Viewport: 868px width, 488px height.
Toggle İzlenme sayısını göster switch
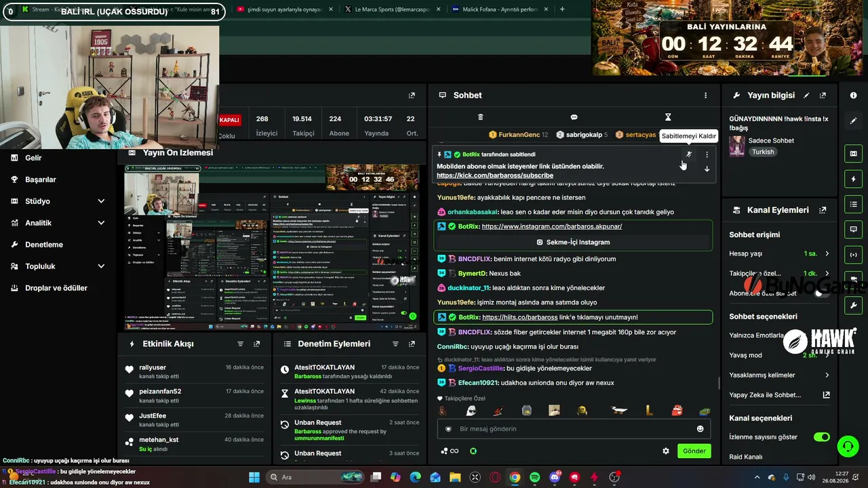pos(821,437)
